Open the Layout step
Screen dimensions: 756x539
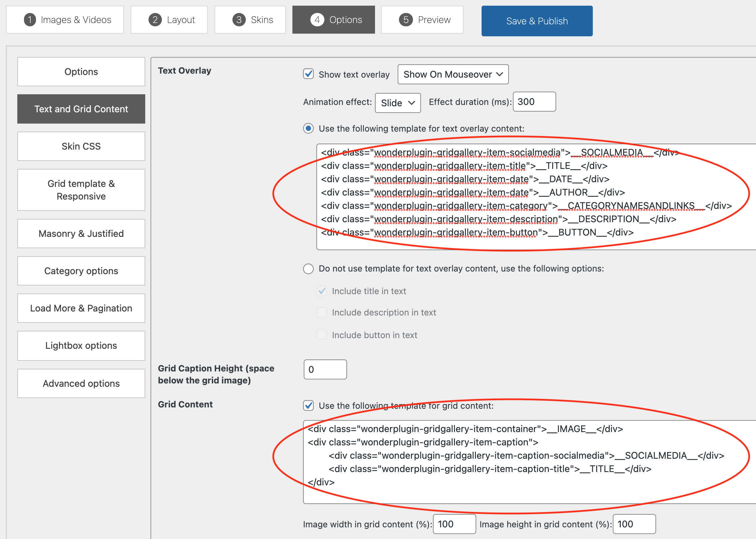[169, 19]
